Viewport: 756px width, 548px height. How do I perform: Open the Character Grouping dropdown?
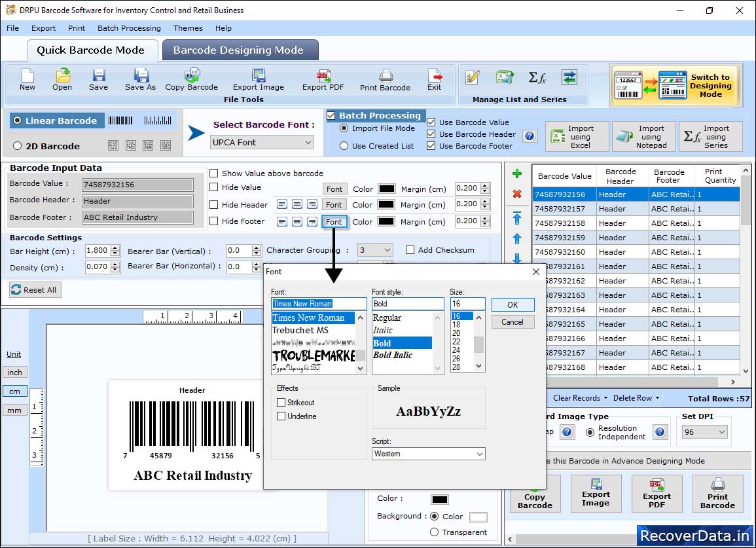point(375,250)
